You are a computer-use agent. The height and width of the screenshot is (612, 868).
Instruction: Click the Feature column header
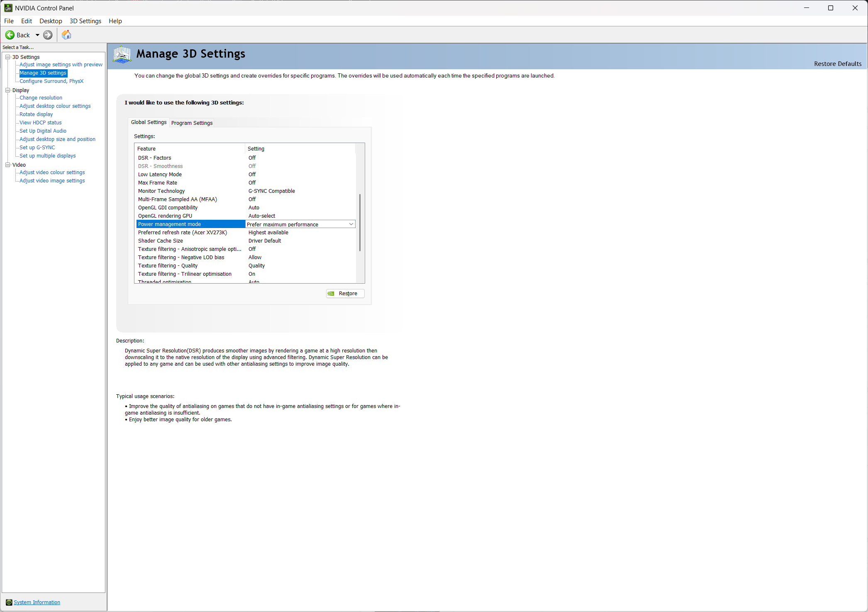[x=190, y=149]
